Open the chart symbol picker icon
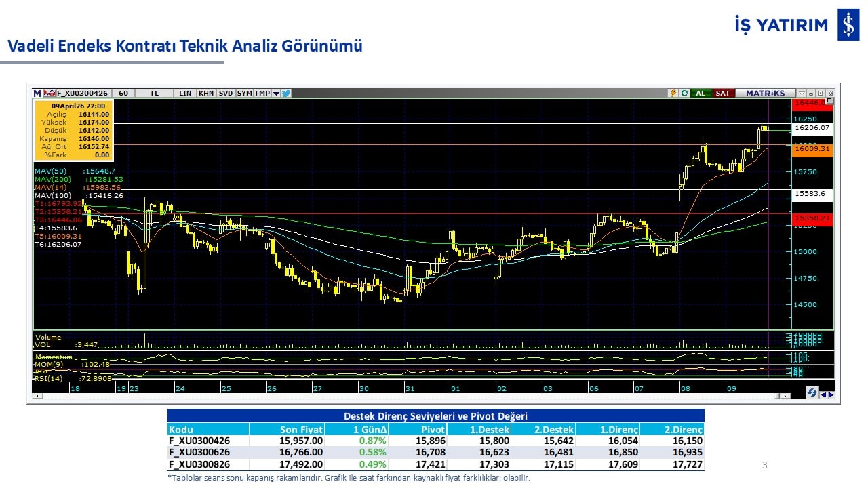This screenshot has height=488, width=868. (x=49, y=94)
